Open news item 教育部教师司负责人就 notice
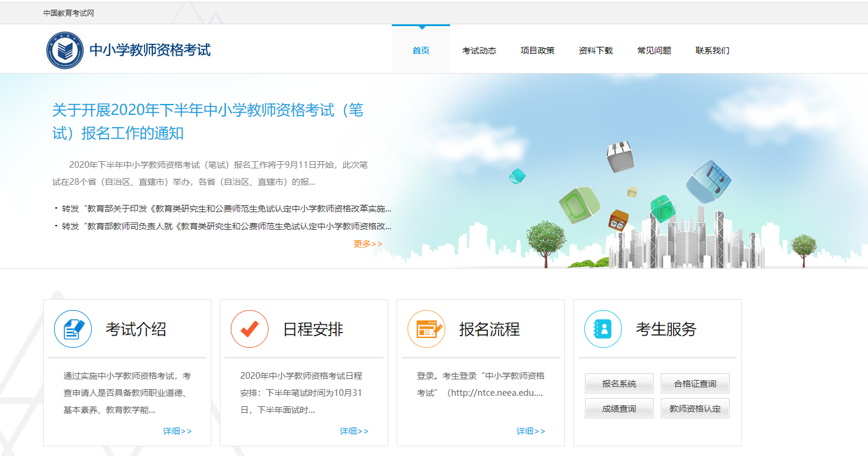This screenshot has width=868, height=456. point(227,226)
